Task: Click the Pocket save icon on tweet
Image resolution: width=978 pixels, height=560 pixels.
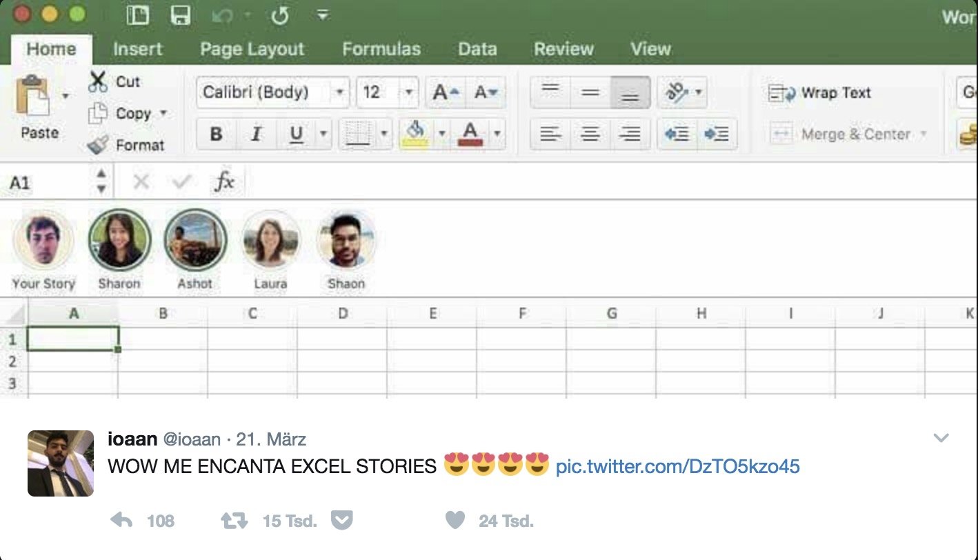Action: (x=341, y=521)
